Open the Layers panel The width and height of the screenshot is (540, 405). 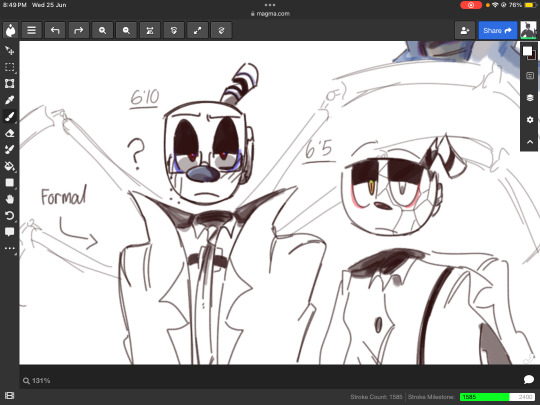coord(530,98)
